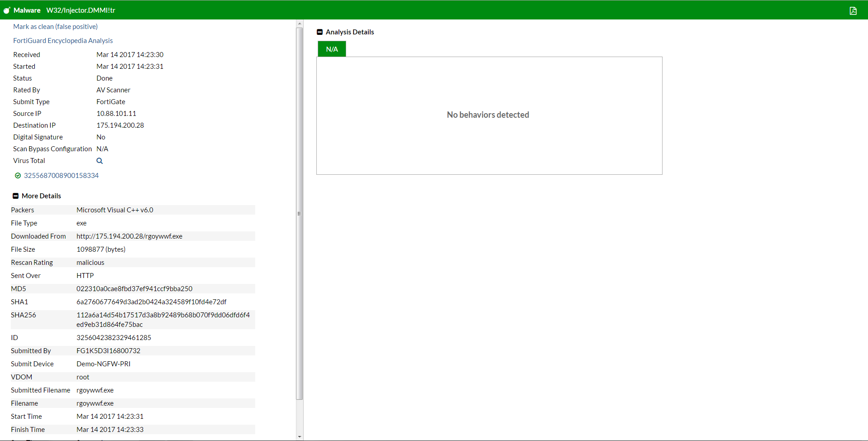Open job 3255687008900158334 link
Viewport: 868px width, 441px height.
[x=61, y=176]
